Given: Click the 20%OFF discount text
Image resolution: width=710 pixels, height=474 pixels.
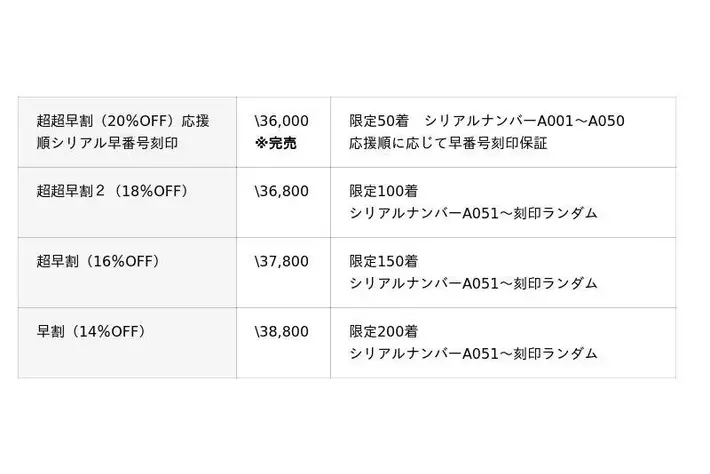Looking at the screenshot, I should pos(133,121).
